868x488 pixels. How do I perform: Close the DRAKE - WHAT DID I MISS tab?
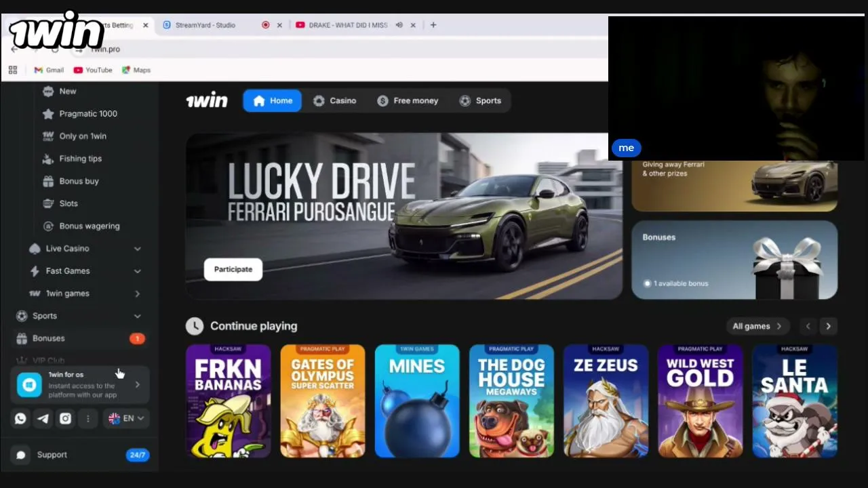(413, 25)
